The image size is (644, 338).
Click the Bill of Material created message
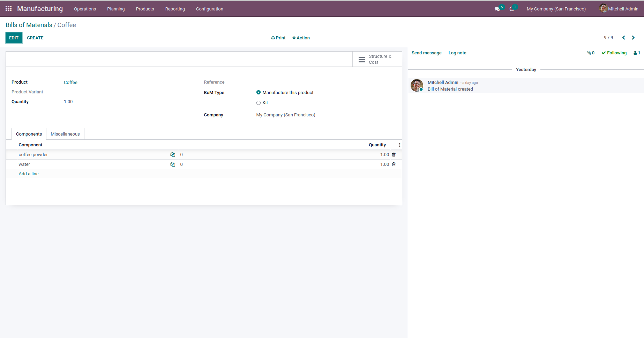450,89
